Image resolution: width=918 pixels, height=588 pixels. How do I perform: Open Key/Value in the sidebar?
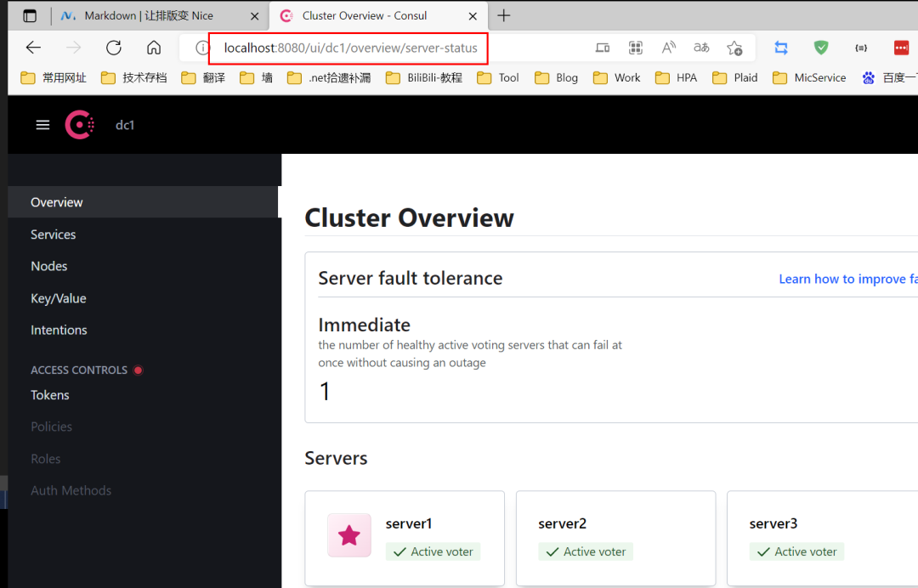coord(143,298)
